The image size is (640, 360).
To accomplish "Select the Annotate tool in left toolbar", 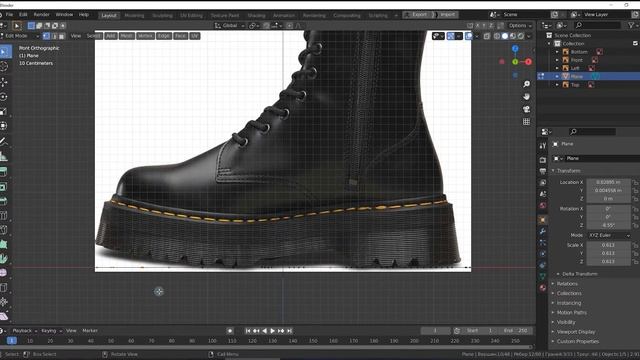I will 4,142.
